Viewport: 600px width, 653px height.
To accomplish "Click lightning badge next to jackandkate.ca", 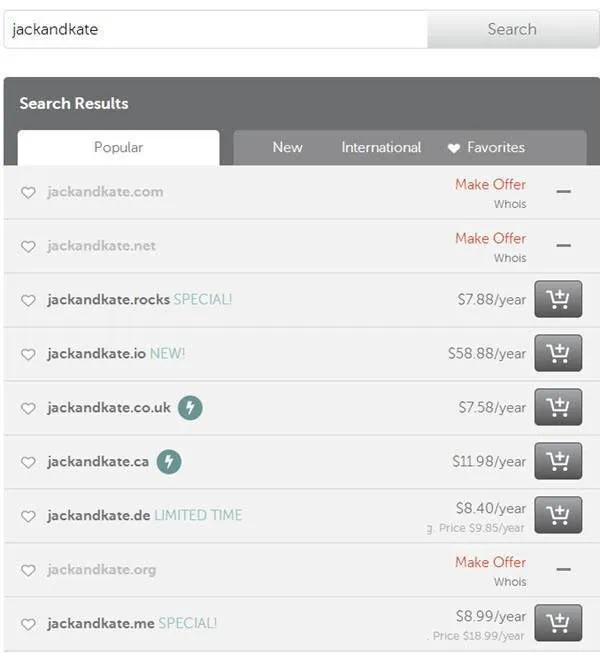I will [169, 462].
